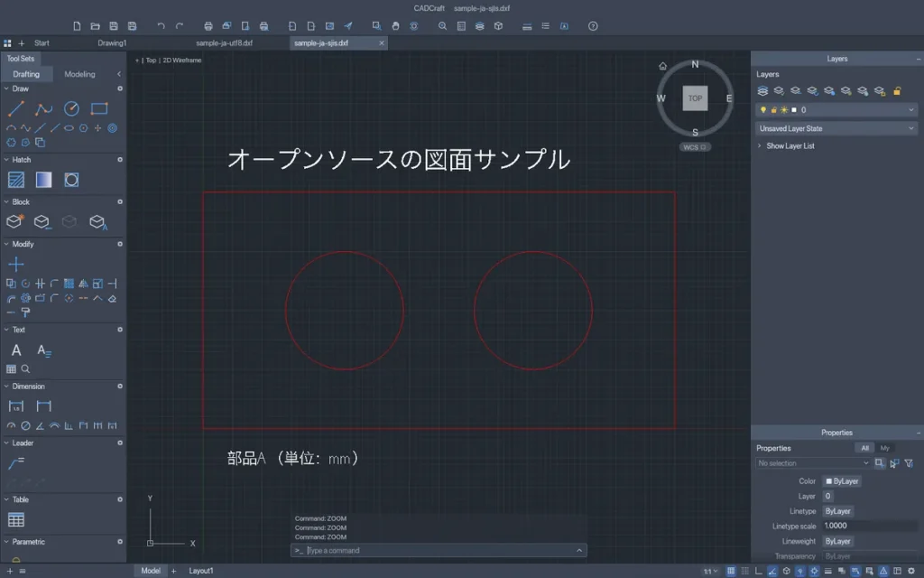Open Layer Properties manager icon in Layers panel
Viewport: 924px width, 578px height.
point(762,91)
